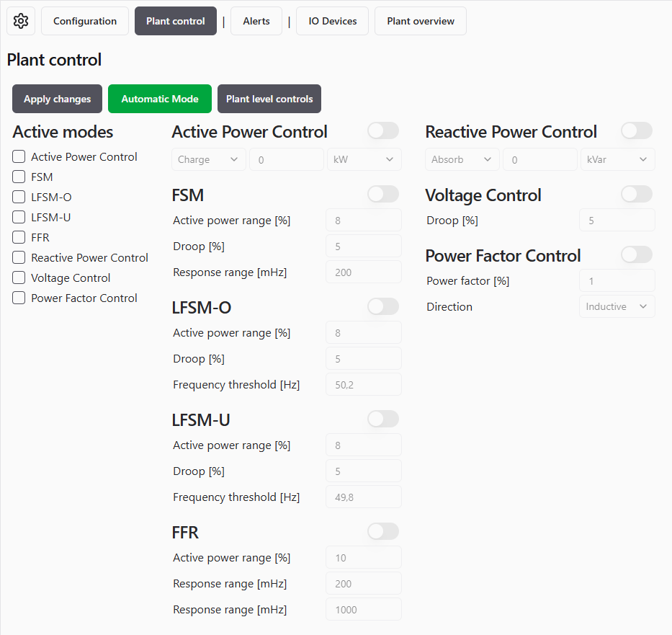Check the Power Factor Control checkbox

click(19, 298)
